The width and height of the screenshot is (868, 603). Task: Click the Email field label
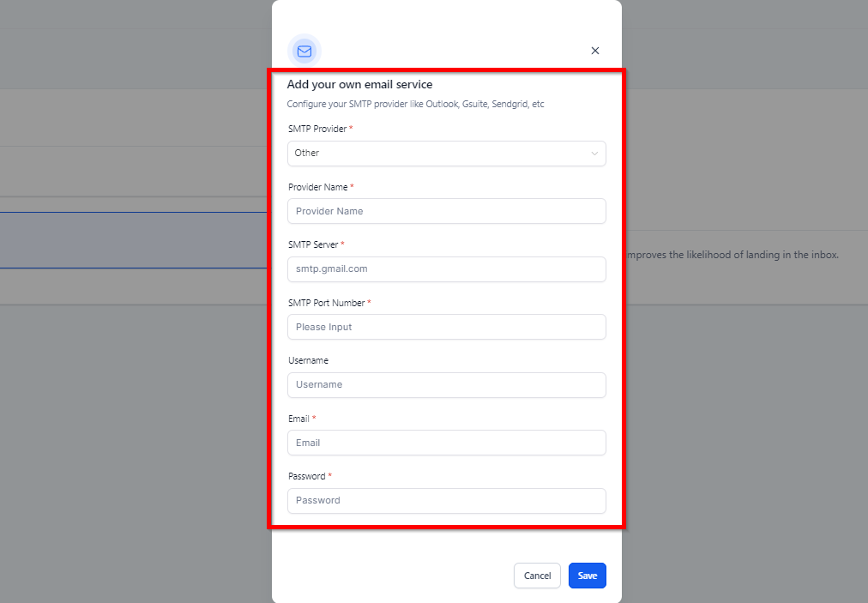[x=298, y=419]
